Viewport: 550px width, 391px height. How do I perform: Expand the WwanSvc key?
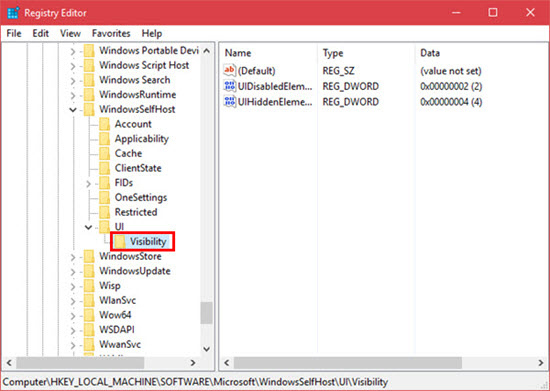point(73,345)
